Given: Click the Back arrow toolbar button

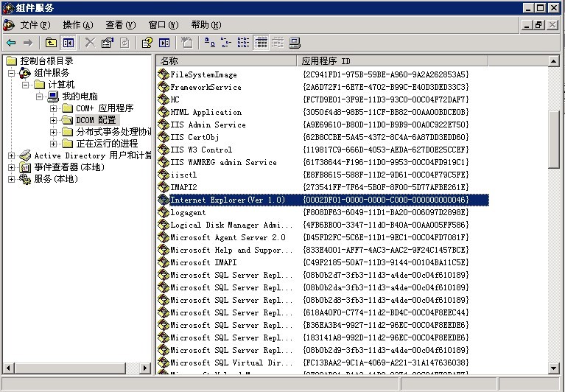Looking at the screenshot, I should tap(11, 43).
